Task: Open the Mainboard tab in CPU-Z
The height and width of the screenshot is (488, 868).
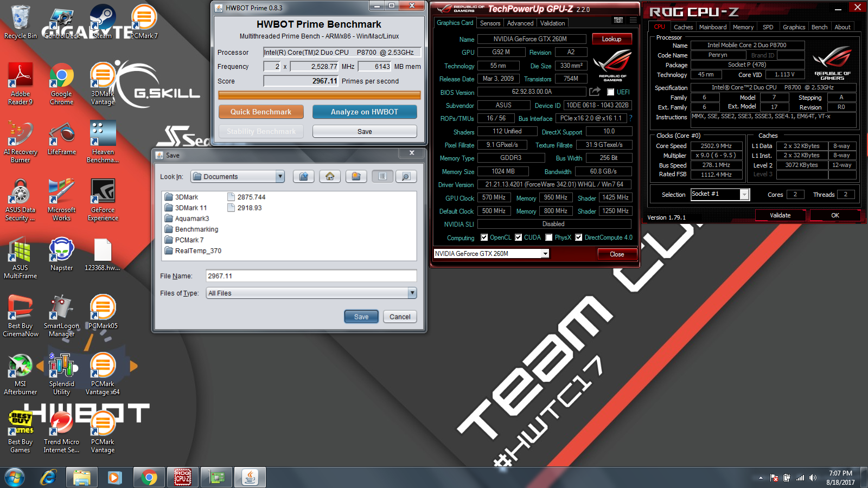Action: tap(713, 27)
